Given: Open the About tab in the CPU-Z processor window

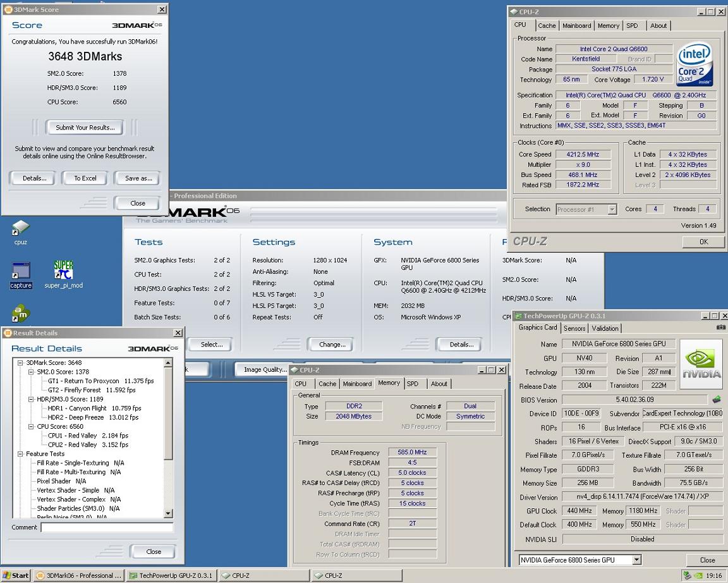Looking at the screenshot, I should click(658, 26).
